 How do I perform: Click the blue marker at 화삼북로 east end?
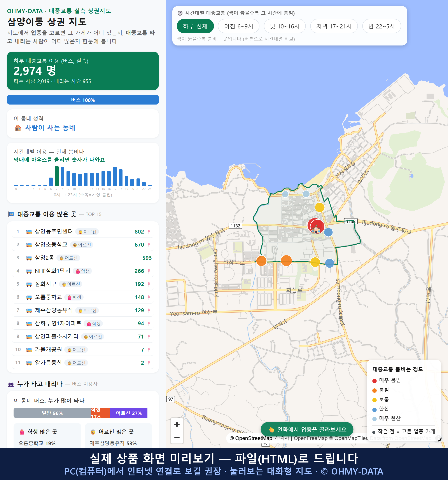[x=330, y=263]
